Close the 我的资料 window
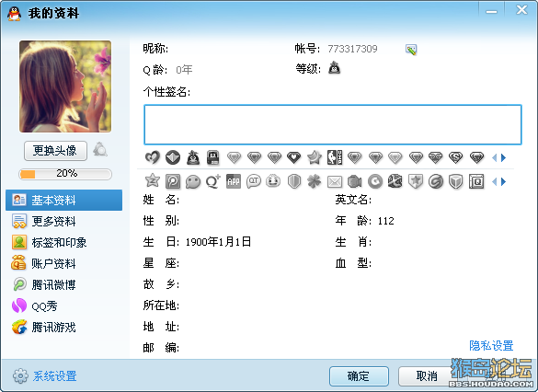 521,10
